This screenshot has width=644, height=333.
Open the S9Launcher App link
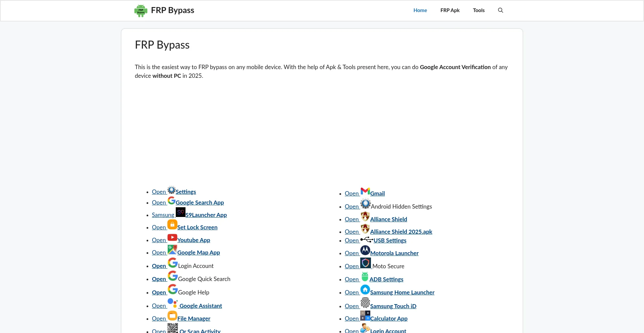[206, 215]
